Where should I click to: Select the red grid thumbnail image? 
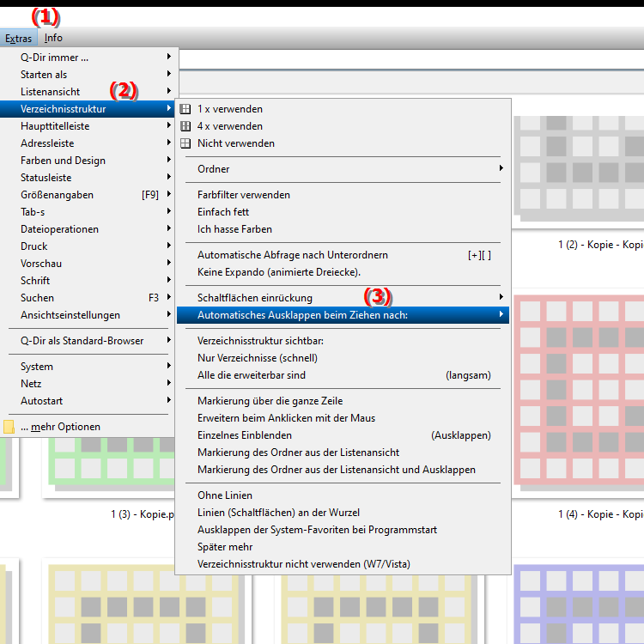coord(580,386)
